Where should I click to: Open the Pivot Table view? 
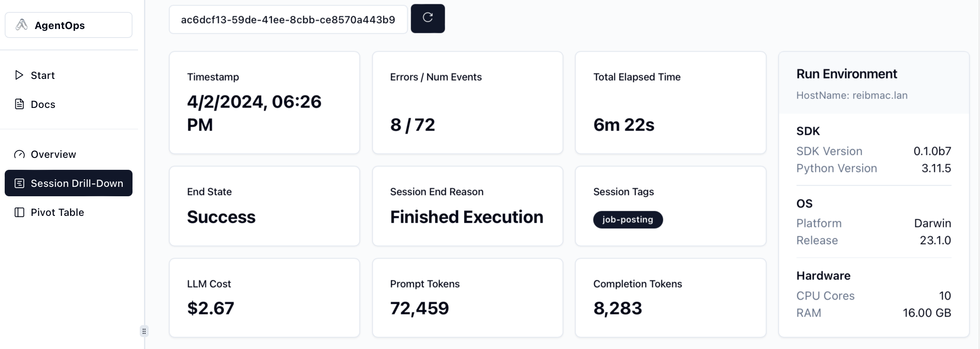click(x=57, y=212)
